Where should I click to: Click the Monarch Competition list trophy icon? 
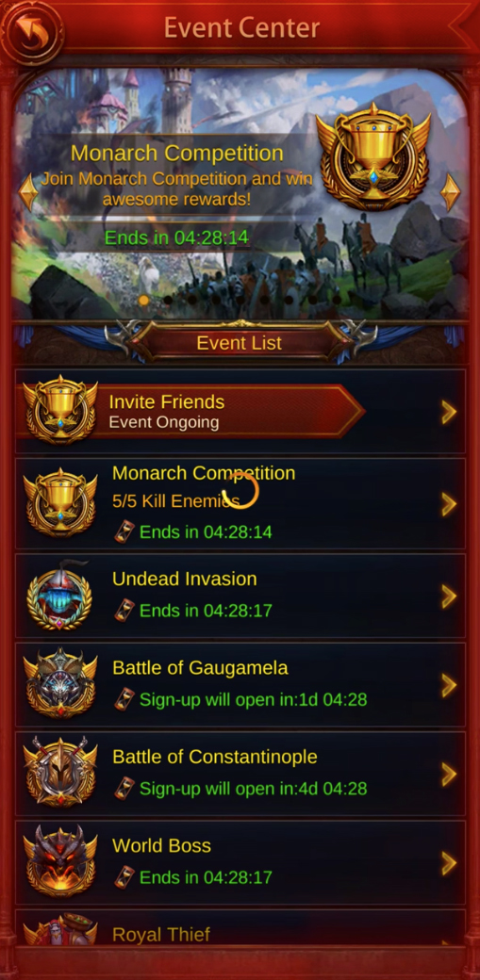click(60, 501)
